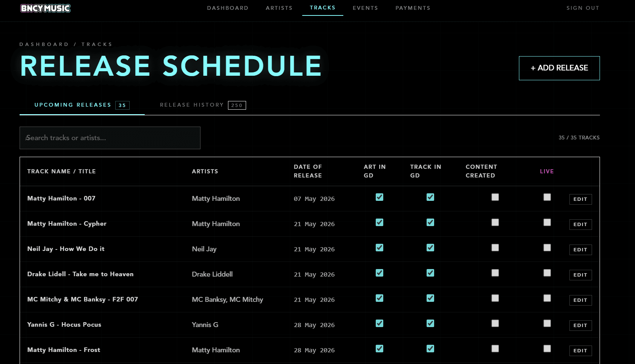Toggle Track in GD for Yannis G - Hocus Pocus
635x364 pixels.
430,323
